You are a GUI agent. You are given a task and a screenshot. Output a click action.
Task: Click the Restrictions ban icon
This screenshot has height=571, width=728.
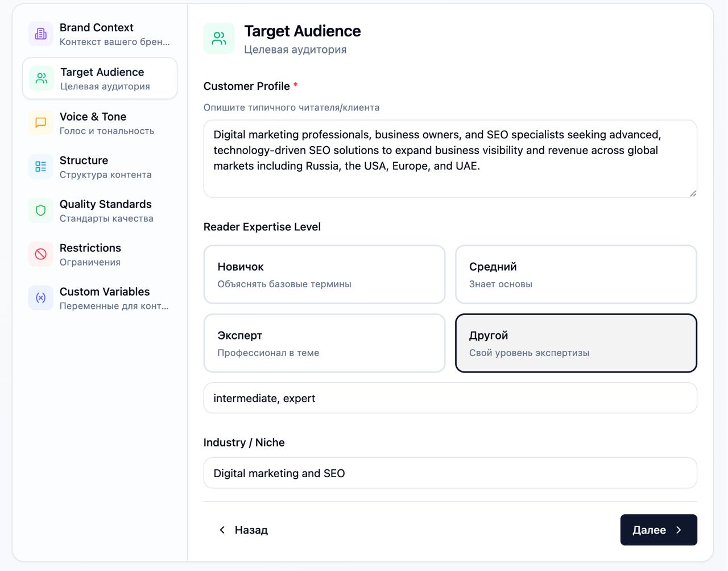point(41,254)
